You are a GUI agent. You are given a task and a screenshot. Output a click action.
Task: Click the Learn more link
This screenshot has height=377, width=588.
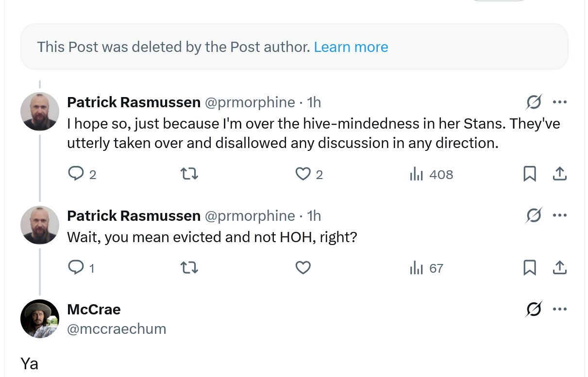pyautogui.click(x=351, y=47)
